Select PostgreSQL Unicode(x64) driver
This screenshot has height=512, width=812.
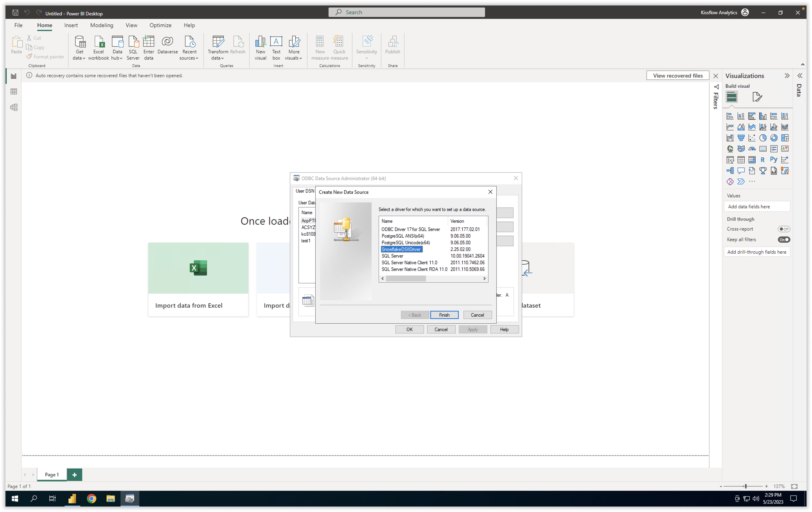coord(406,243)
